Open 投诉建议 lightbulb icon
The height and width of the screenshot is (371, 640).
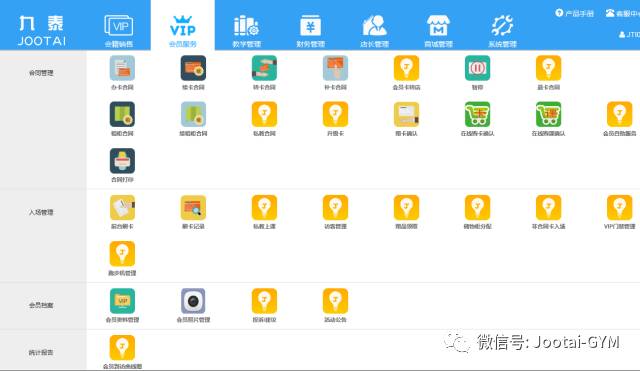click(264, 301)
